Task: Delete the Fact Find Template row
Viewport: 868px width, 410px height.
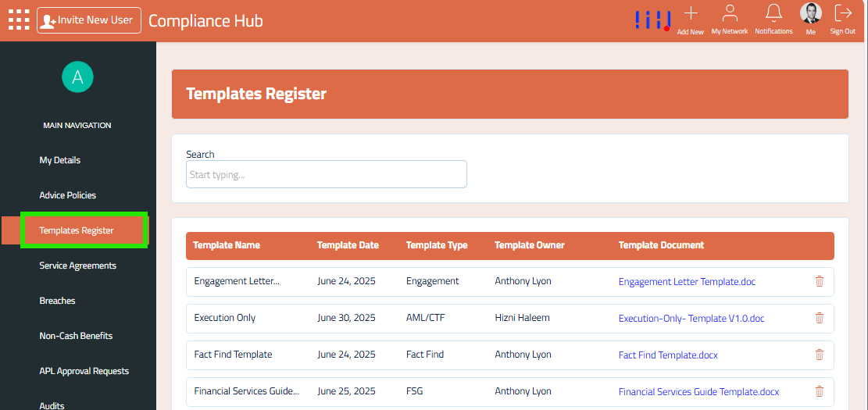Action: [x=820, y=355]
